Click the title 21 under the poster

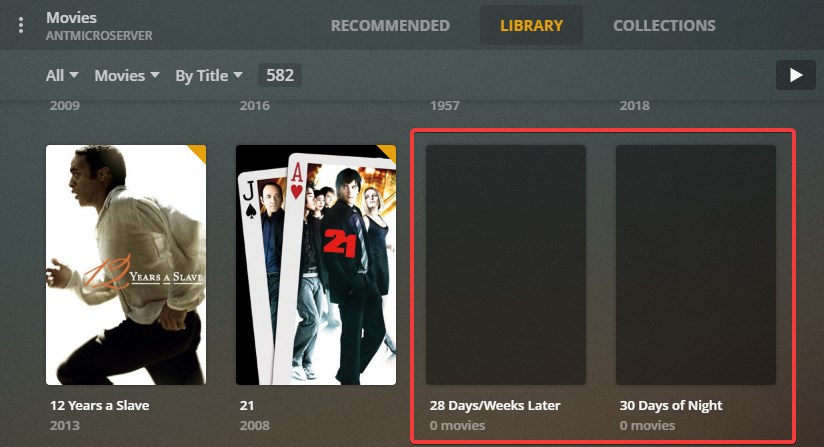pyautogui.click(x=246, y=406)
